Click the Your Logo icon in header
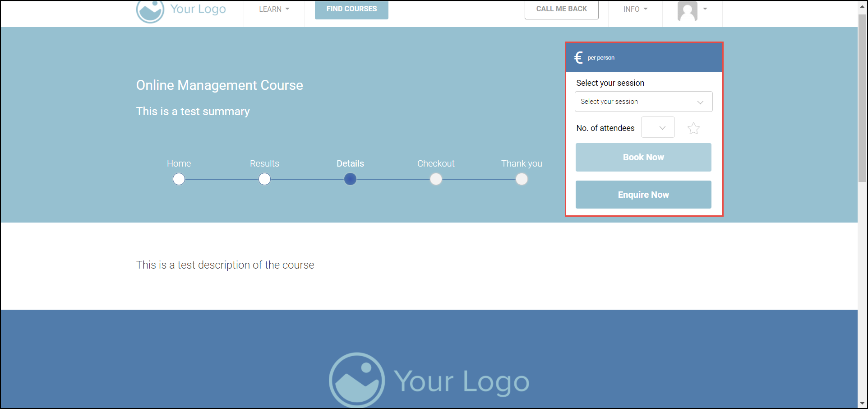 click(x=150, y=11)
